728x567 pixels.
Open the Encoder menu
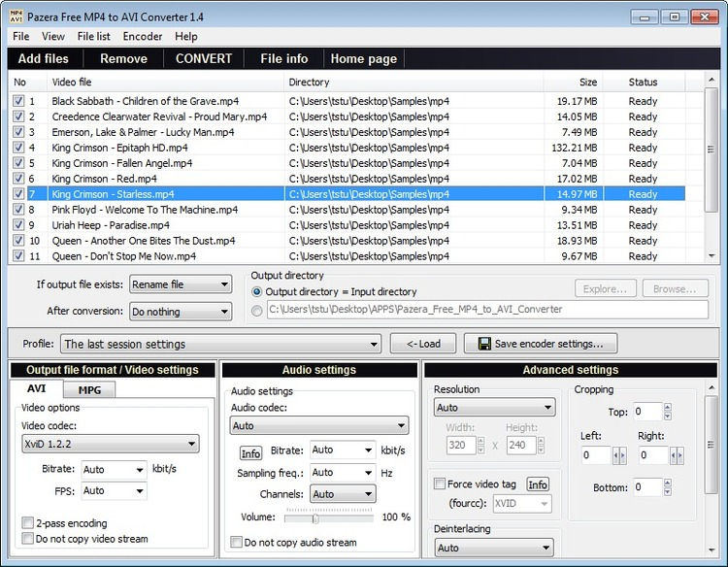[143, 36]
